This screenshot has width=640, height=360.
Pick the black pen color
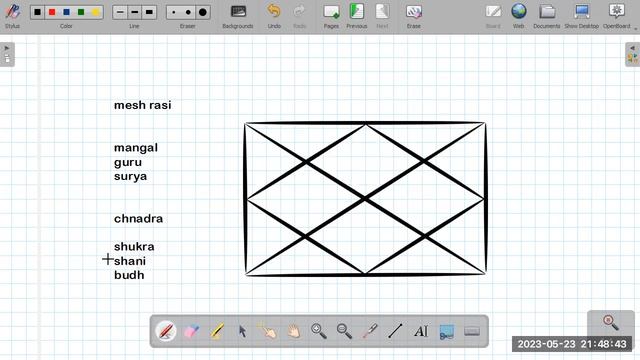click(x=38, y=12)
